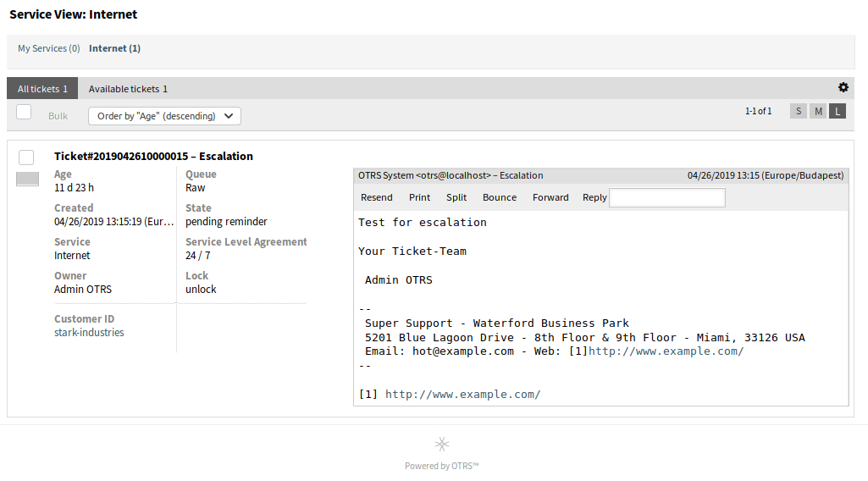Image resolution: width=868 pixels, height=481 pixels.
Task: Click Print in article actions
Action: coord(420,197)
